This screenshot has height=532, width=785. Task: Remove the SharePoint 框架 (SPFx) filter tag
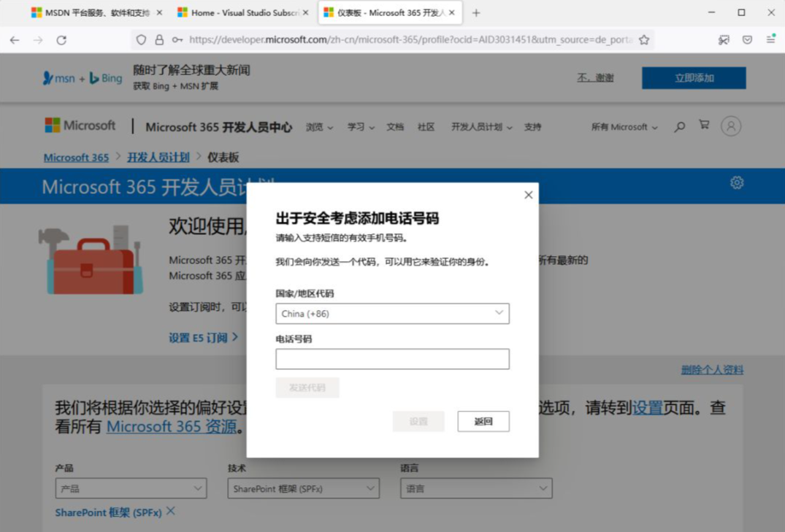171,511
